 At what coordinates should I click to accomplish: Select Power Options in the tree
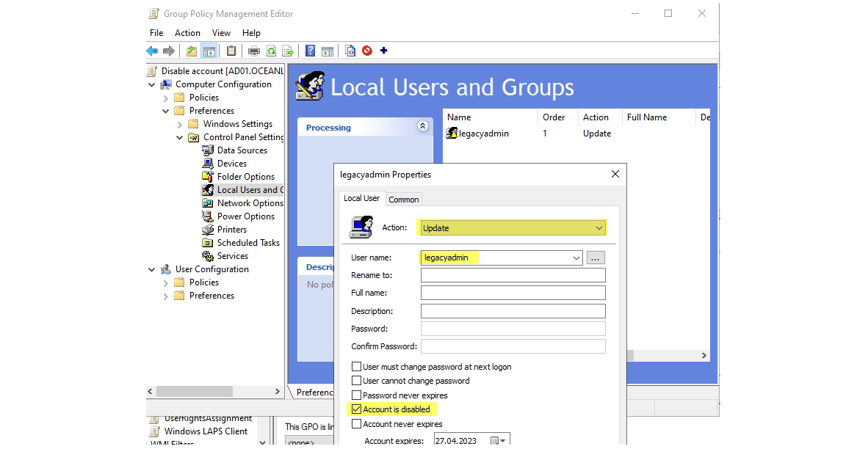tap(246, 216)
